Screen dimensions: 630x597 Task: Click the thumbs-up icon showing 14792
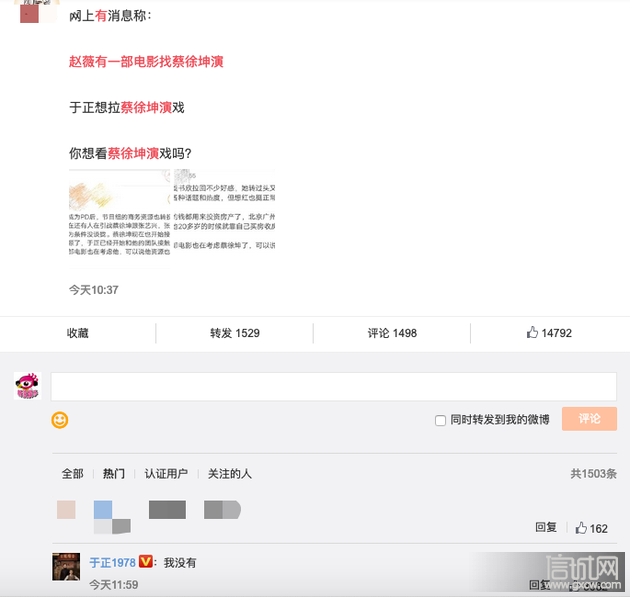[x=532, y=332]
